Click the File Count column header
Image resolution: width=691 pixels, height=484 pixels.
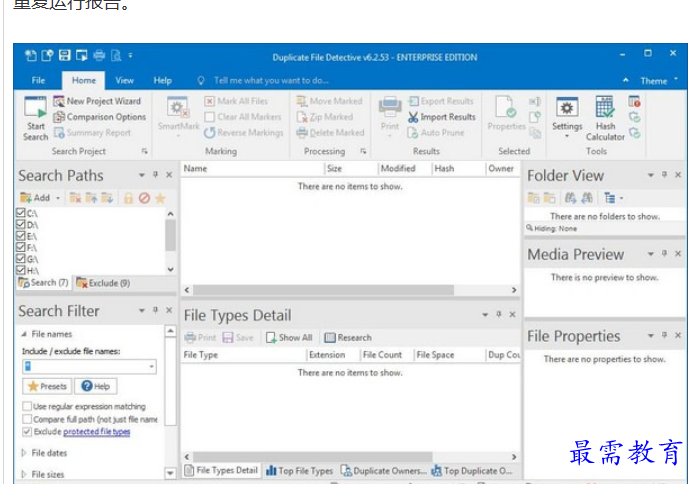[x=386, y=355]
